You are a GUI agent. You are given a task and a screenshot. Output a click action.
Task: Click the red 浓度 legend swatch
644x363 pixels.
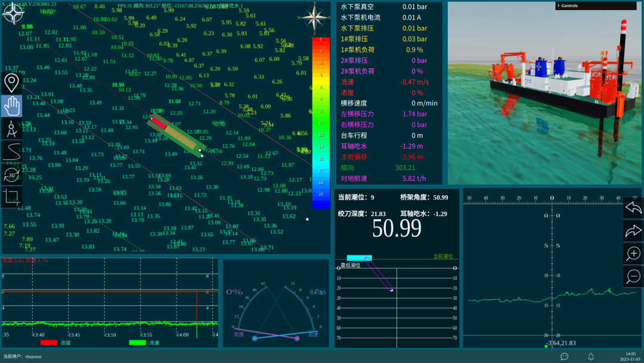pos(49,343)
